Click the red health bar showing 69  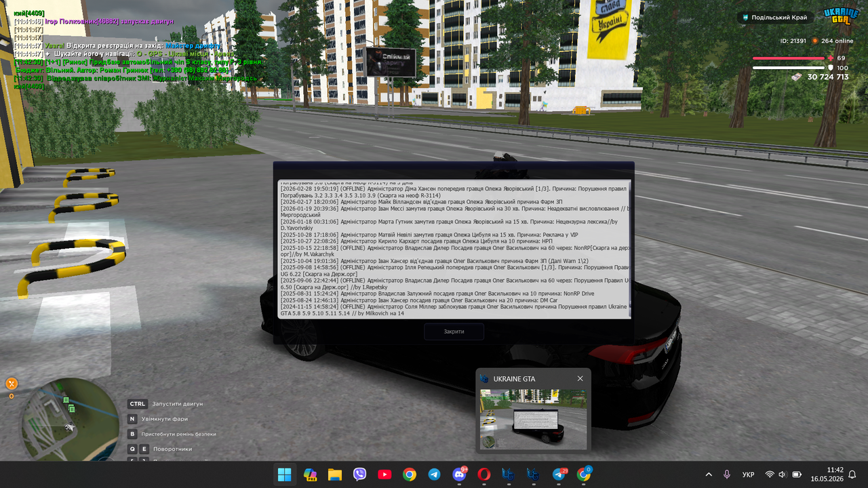click(x=789, y=58)
